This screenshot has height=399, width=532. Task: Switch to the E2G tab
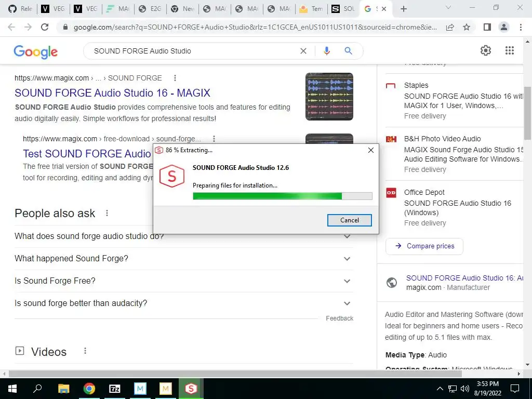(x=150, y=9)
